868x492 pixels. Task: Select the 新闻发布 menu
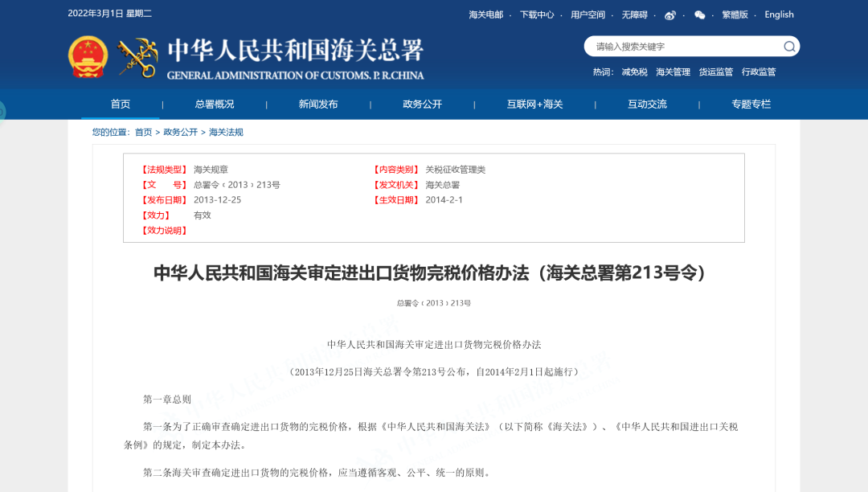317,104
